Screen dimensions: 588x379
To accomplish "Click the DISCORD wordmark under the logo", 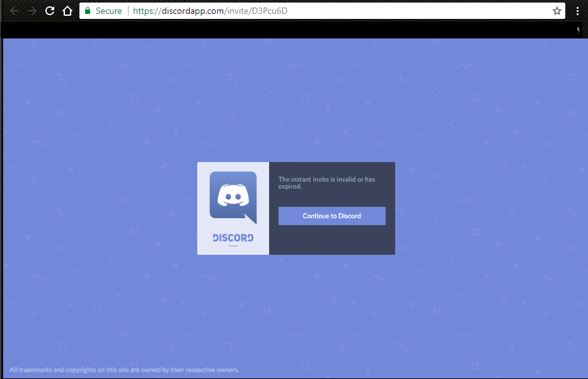I will (x=233, y=238).
